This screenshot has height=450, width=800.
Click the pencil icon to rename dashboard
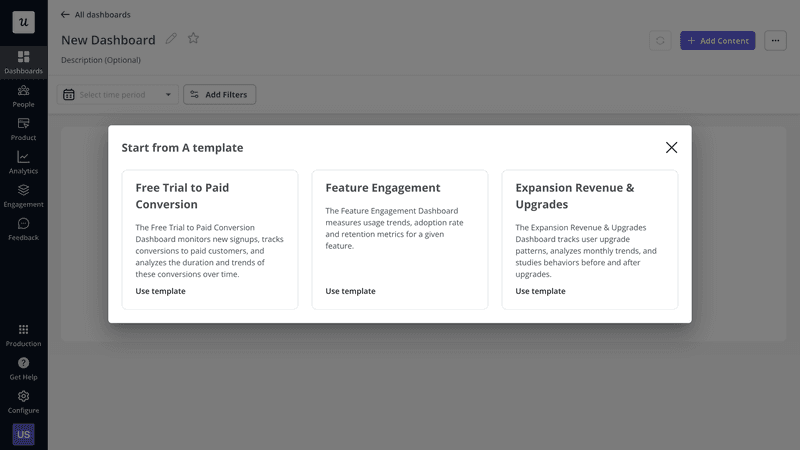pyautogui.click(x=171, y=39)
